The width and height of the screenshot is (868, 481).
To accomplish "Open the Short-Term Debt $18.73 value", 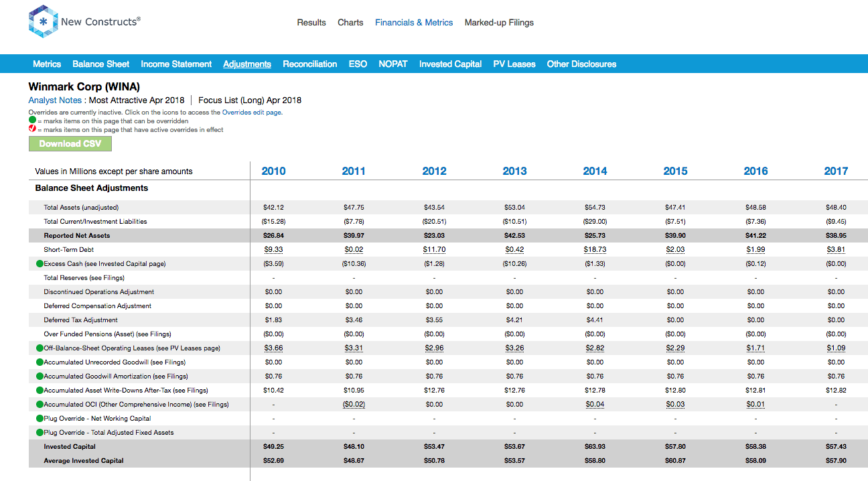I will point(595,250).
